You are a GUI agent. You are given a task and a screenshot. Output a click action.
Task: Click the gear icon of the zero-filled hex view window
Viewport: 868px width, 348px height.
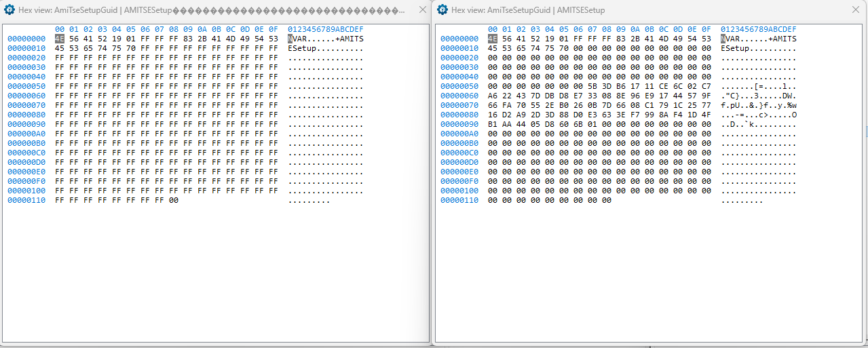[442, 9]
